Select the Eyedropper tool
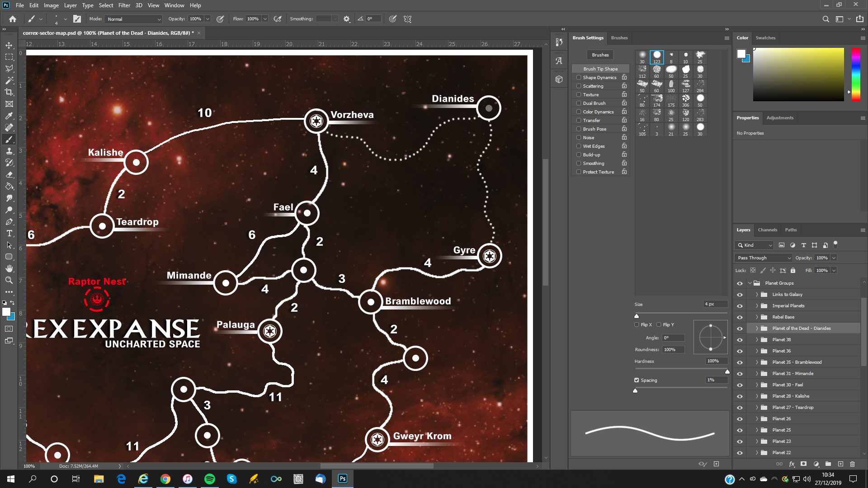Image resolution: width=868 pixels, height=488 pixels. 9,116
